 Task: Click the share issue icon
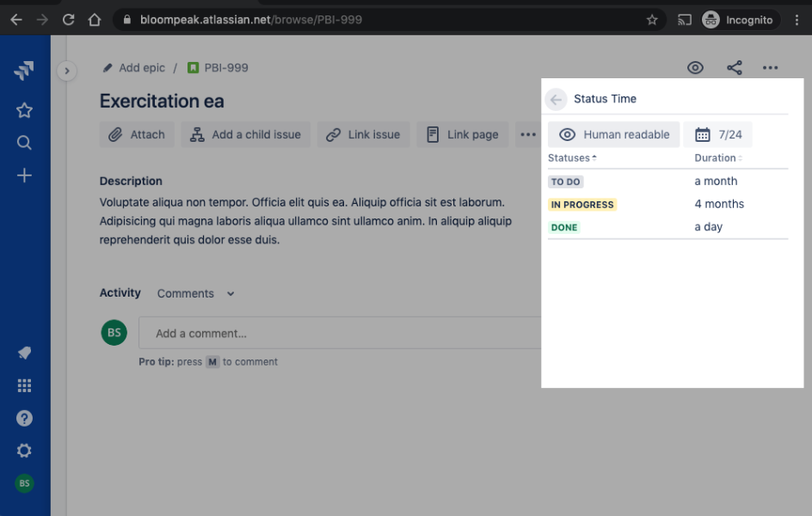(735, 68)
